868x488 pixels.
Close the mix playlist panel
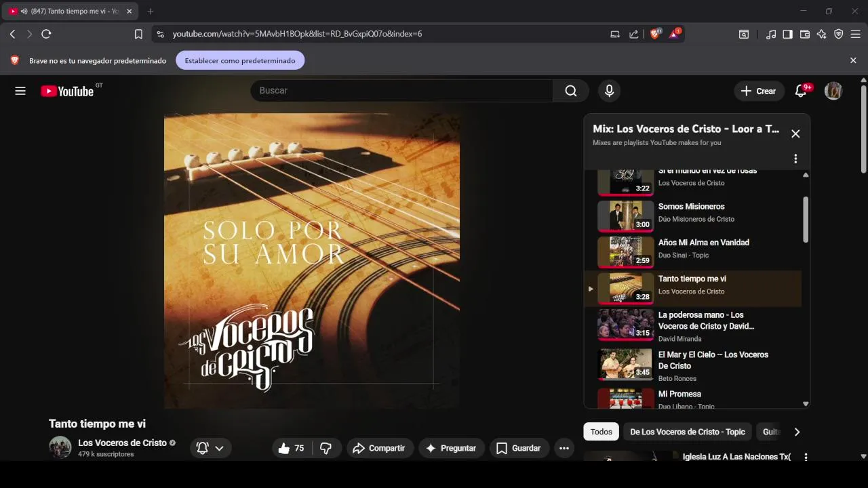(795, 134)
